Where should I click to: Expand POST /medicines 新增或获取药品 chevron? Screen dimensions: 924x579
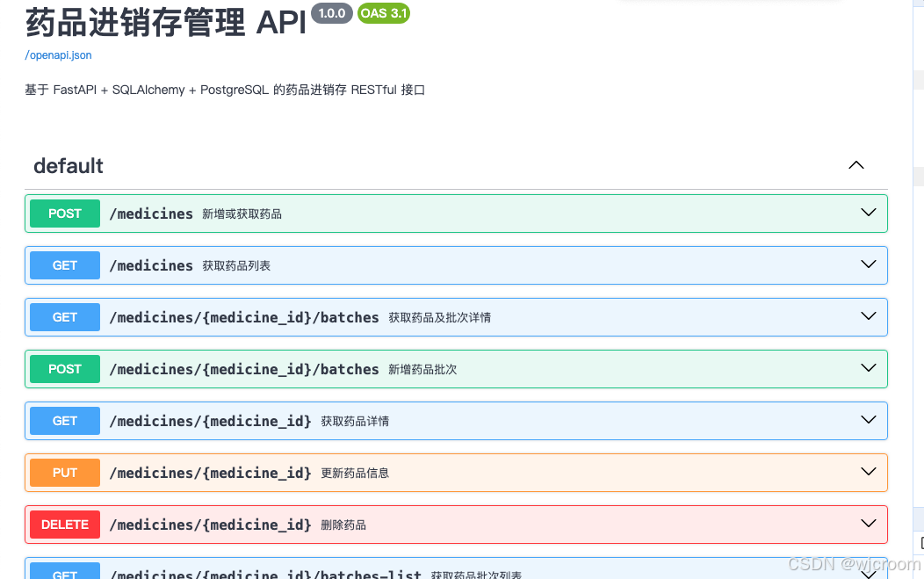point(869,213)
